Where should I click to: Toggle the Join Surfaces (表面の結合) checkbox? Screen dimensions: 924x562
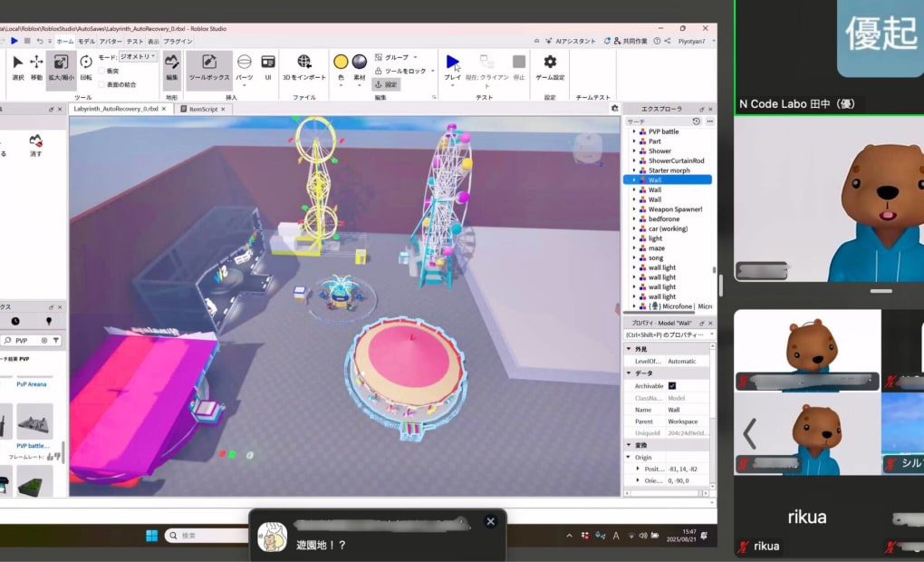click(x=101, y=84)
